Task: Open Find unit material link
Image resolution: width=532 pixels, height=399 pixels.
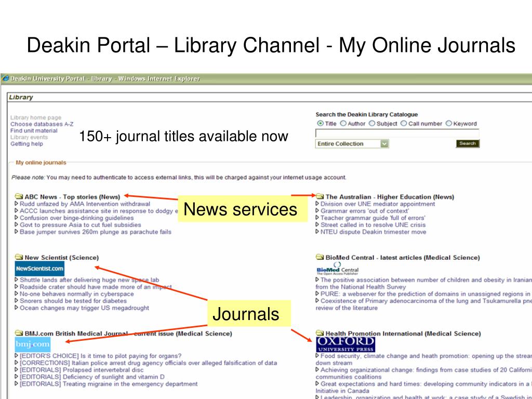Action: 34,130
